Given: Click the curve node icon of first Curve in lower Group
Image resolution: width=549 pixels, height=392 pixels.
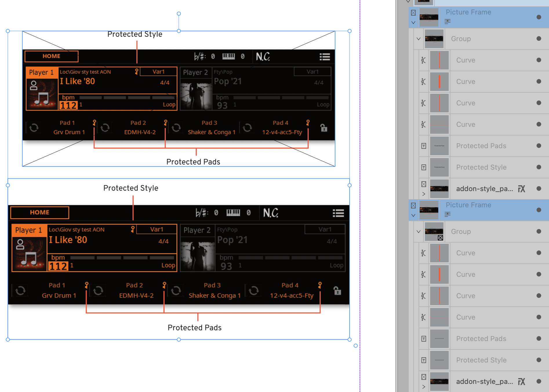Looking at the screenshot, I should [423, 253].
